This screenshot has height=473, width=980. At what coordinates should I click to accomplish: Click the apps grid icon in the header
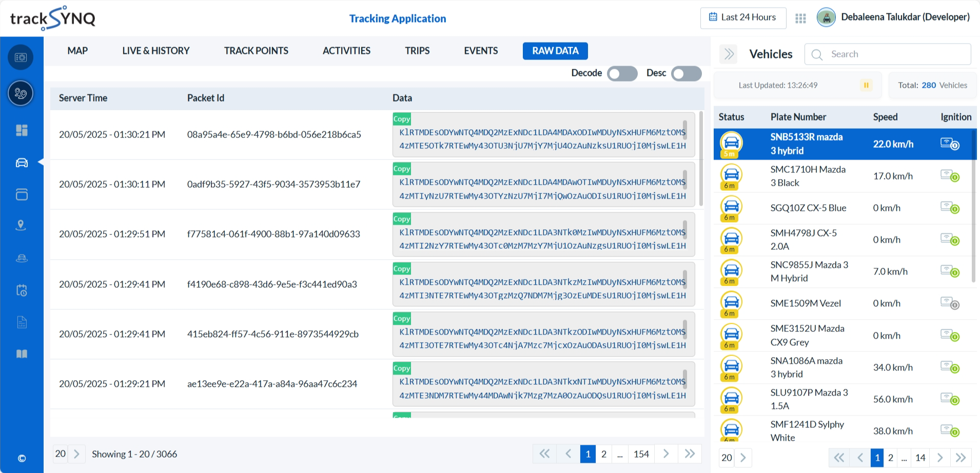click(800, 17)
